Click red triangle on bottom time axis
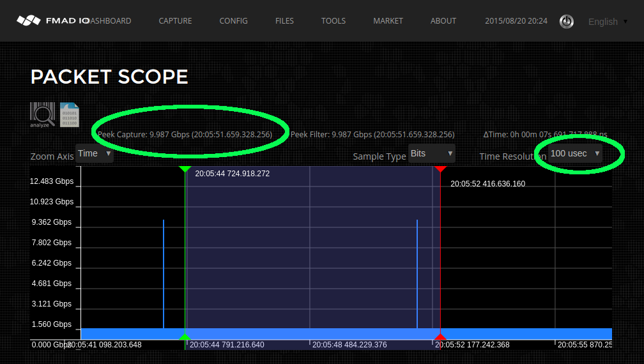The width and height of the screenshot is (644, 364). [440, 337]
